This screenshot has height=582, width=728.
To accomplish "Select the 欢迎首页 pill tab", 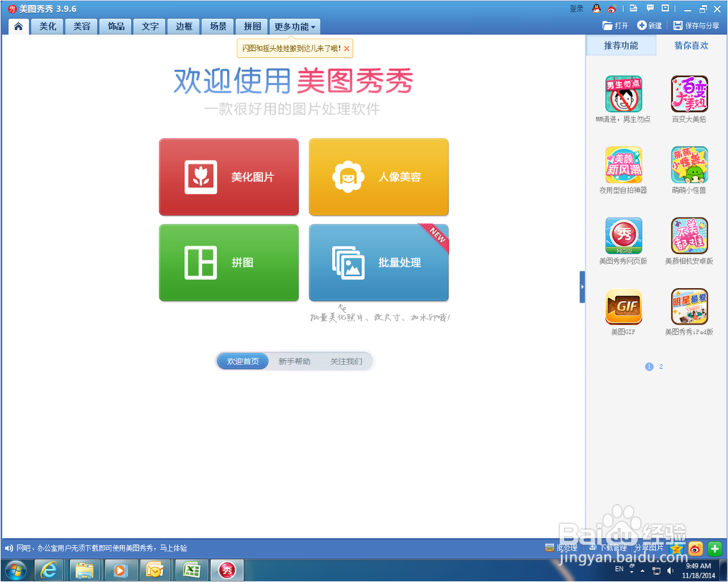I will (243, 361).
